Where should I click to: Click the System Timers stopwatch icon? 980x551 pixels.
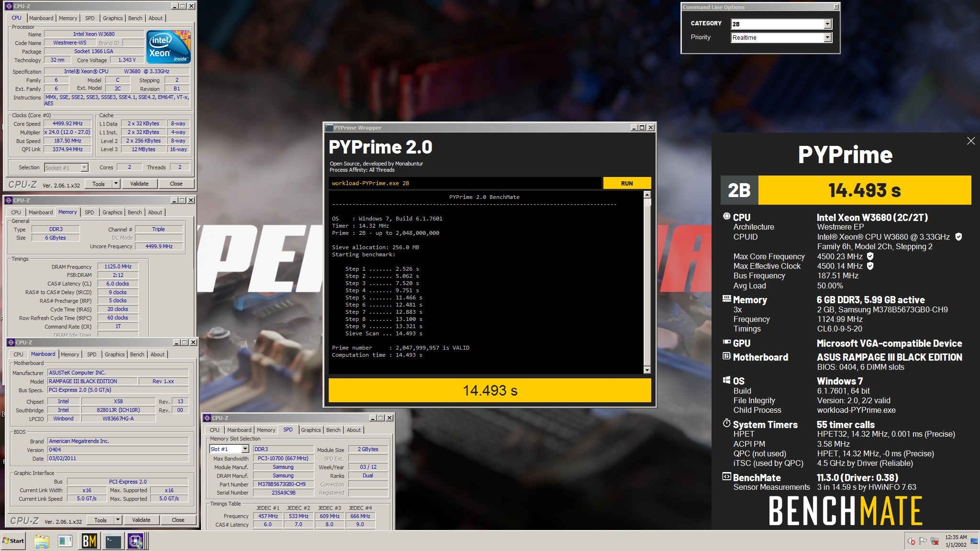(726, 423)
